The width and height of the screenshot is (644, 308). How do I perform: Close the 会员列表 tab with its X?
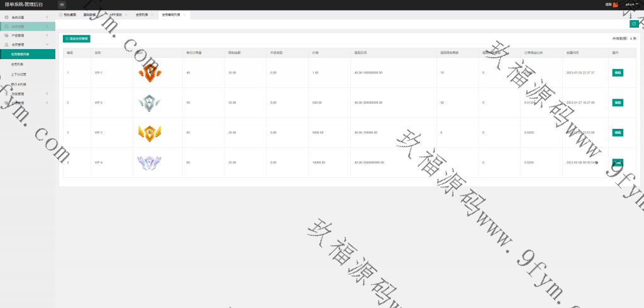[x=152, y=14]
